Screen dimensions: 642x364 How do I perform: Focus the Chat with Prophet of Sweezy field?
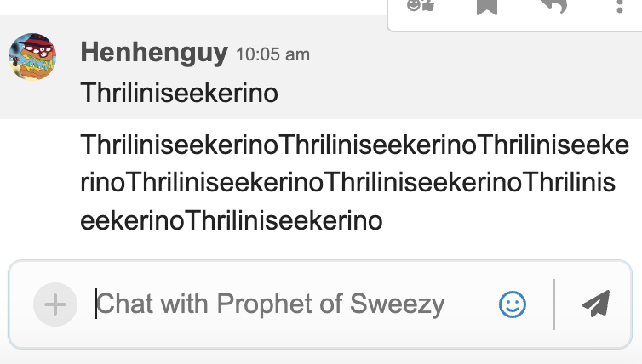pyautogui.click(x=289, y=304)
